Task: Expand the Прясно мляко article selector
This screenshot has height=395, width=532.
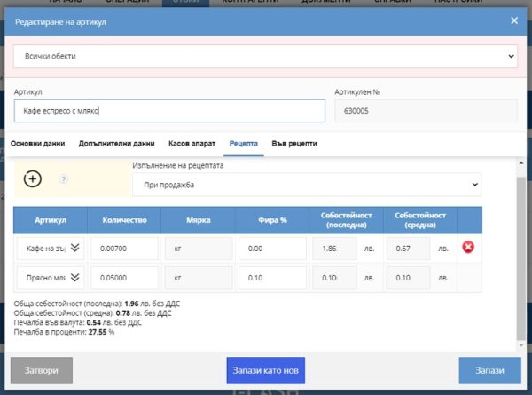Action: [75, 279]
